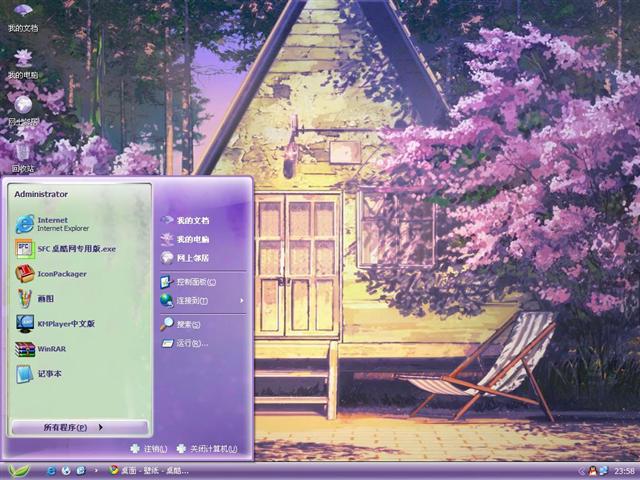The width and height of the screenshot is (640, 480).
Task: Expand the quick launch overflow arrow
Action: (96, 471)
